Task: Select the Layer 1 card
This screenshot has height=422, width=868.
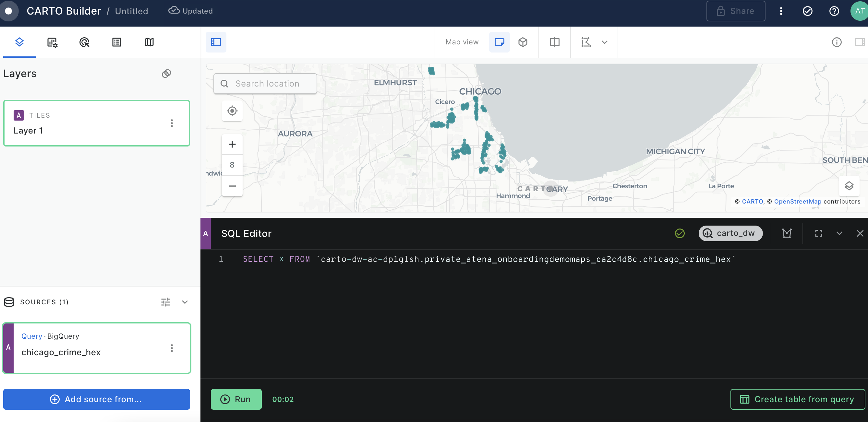Action: [96, 123]
